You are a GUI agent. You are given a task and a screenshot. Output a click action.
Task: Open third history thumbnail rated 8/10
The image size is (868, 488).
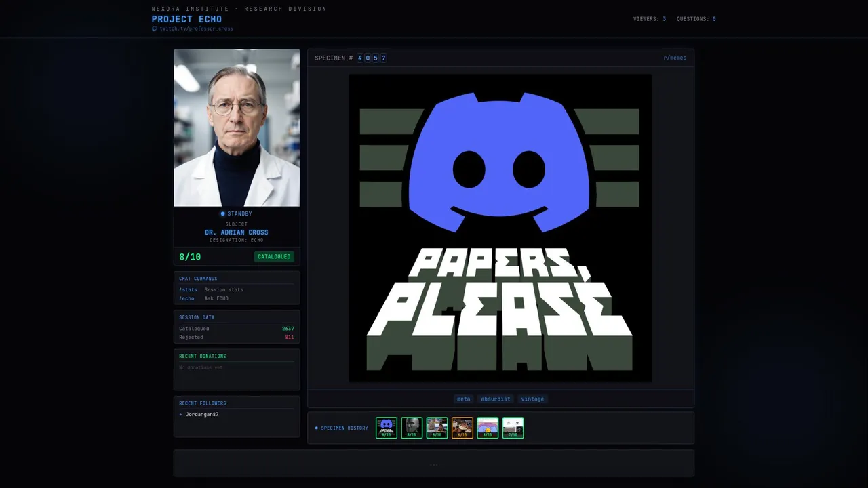(437, 428)
